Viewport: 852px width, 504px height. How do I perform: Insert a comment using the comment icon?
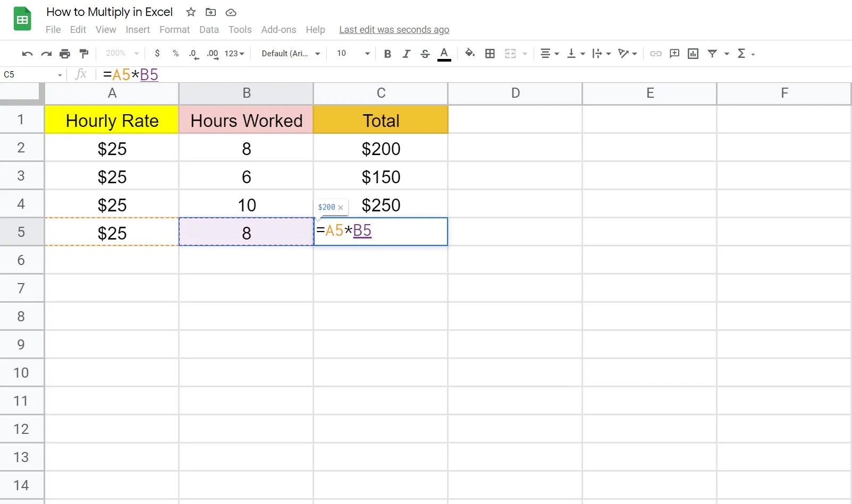coord(674,54)
